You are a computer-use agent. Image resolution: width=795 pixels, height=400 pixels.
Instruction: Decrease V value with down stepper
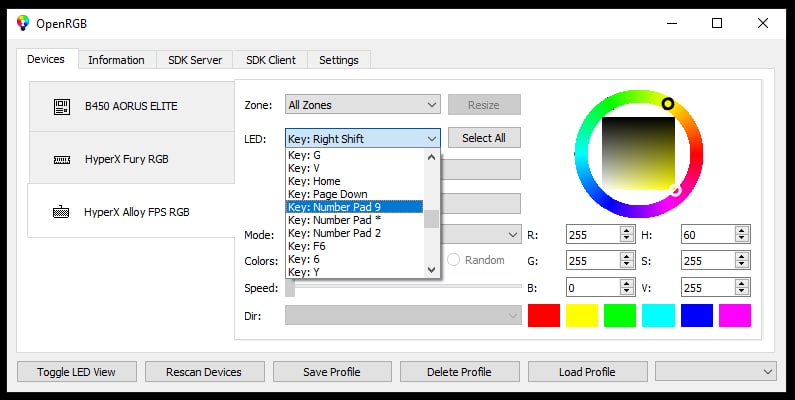[x=742, y=292]
